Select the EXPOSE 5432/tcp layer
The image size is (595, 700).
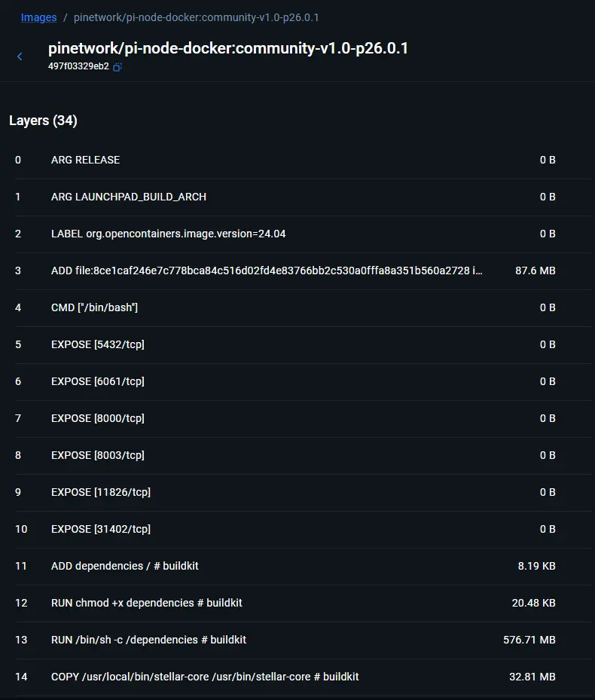[304, 344]
